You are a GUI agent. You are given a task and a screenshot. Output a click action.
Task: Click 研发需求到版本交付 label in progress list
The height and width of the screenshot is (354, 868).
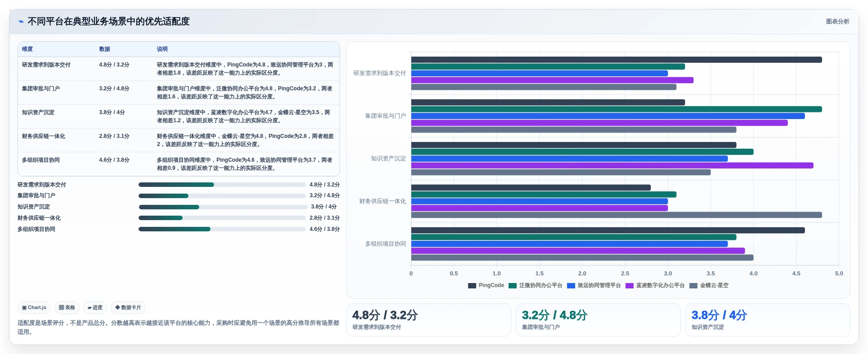(x=42, y=185)
